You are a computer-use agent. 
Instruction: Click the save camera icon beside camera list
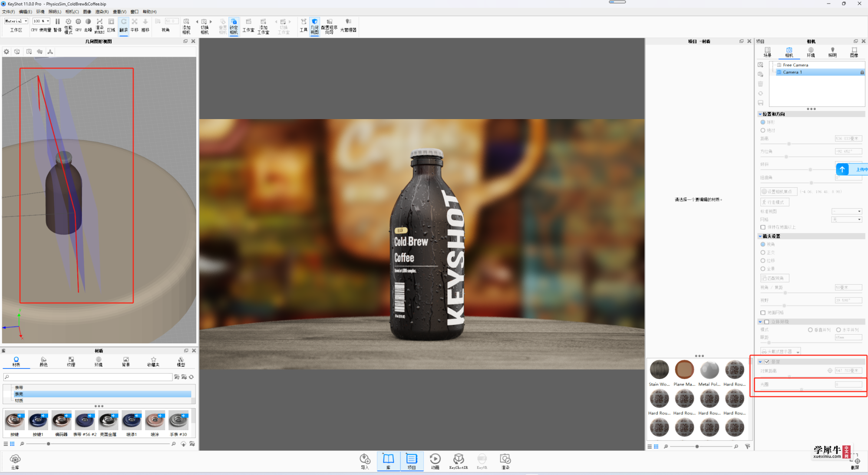(x=760, y=103)
